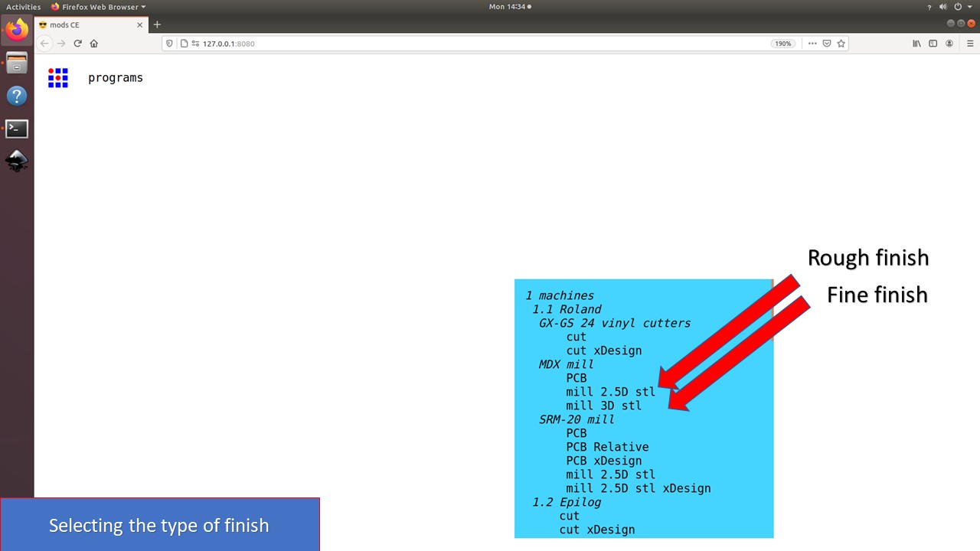Open the Firefox hamburger menu
This screenshot has width=980, height=551.
pyautogui.click(x=969, y=44)
